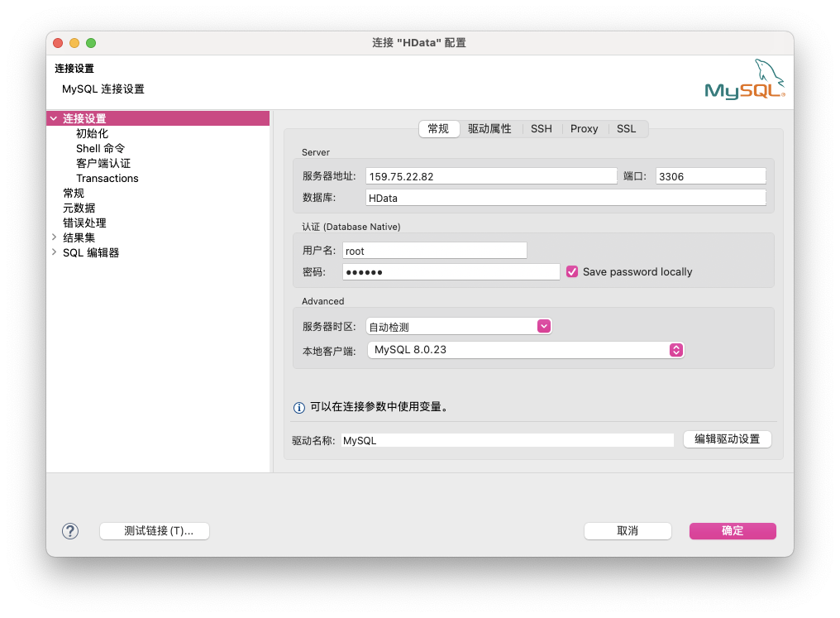
Task: Open the SSH tab
Action: pos(541,128)
